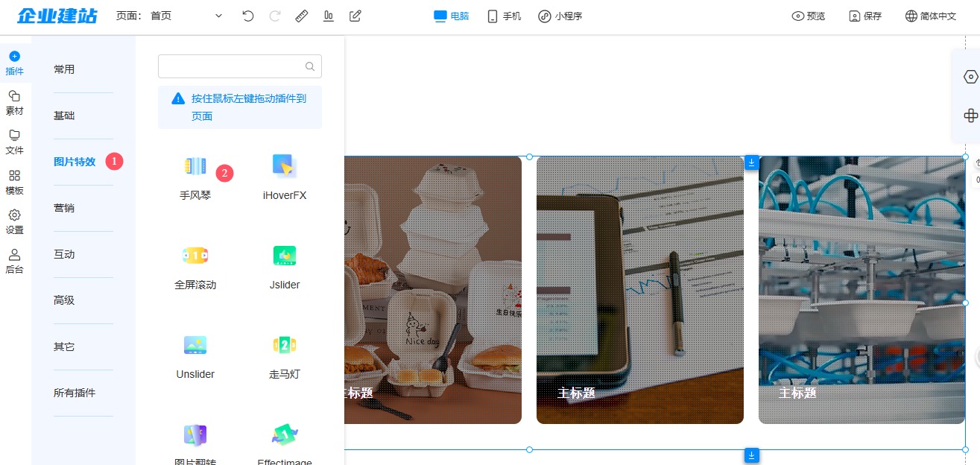980x465 pixels.
Task: Select the 常用 plugin category
Action: 64,69
